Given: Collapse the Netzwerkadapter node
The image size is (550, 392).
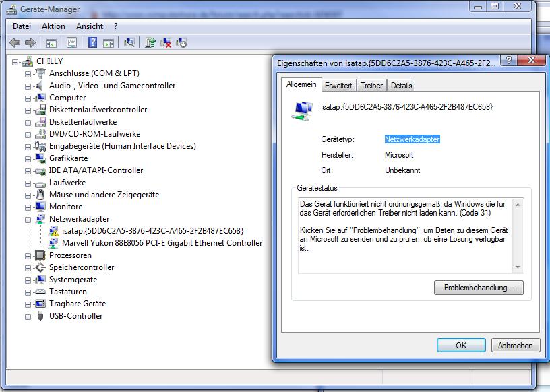Looking at the screenshot, I should tap(28, 220).
